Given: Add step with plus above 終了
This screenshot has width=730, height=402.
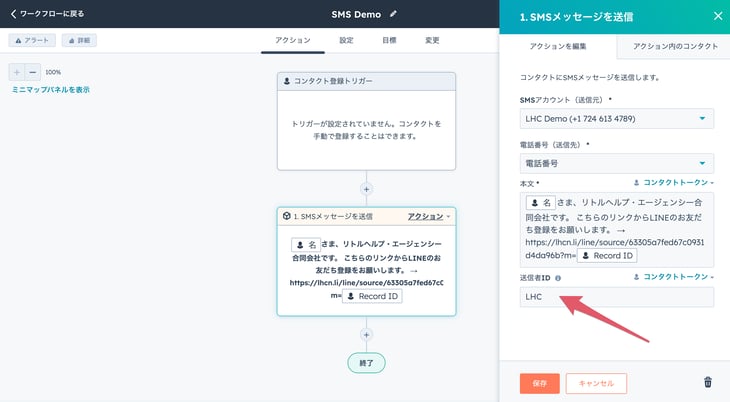Looking at the screenshot, I should [366, 335].
